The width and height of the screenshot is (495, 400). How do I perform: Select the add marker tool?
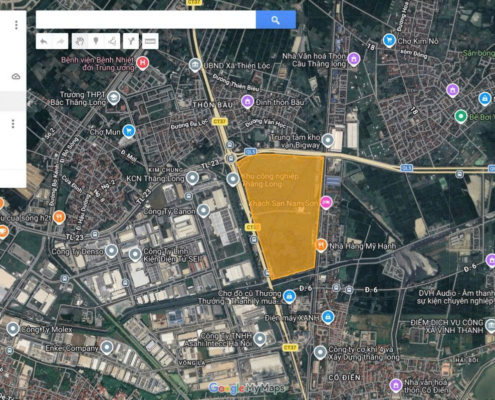point(96,41)
